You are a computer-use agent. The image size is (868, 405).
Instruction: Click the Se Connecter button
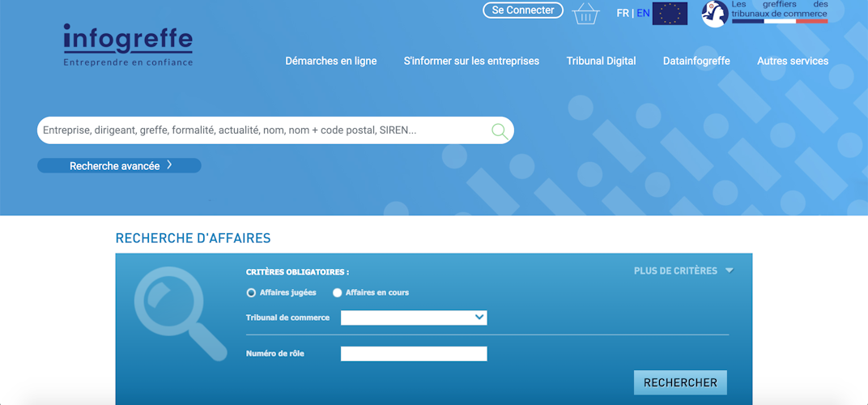click(523, 10)
